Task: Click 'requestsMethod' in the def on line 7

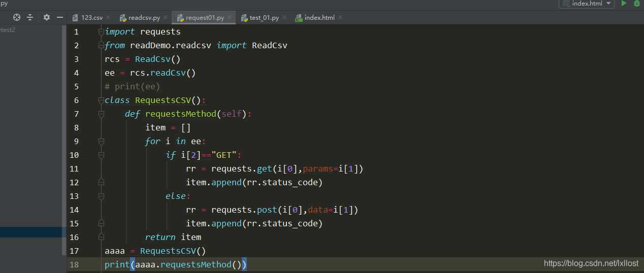Action: (181, 114)
